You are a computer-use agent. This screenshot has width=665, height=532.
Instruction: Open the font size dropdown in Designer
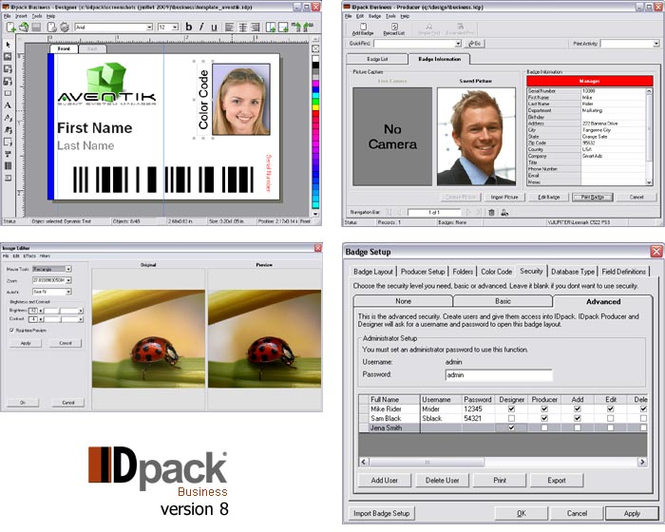coord(175,27)
